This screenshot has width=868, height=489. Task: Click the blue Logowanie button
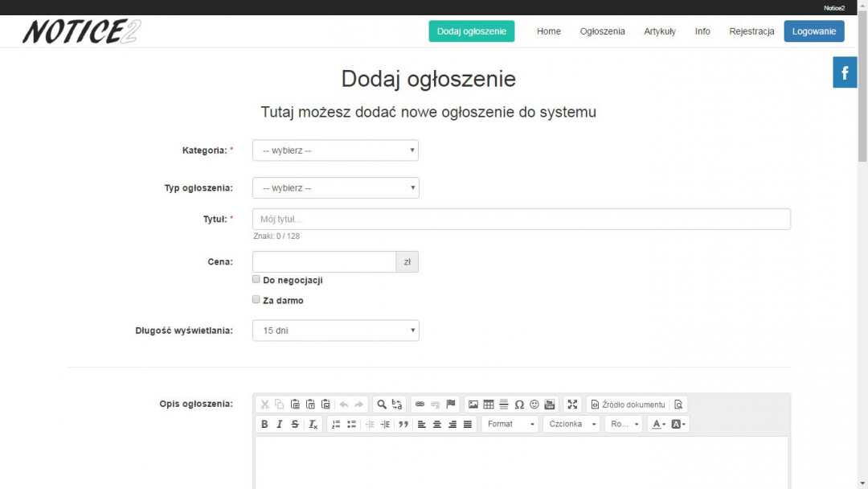coord(813,31)
